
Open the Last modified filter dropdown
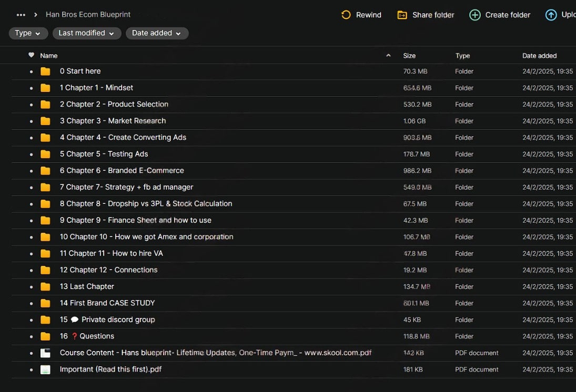click(87, 33)
